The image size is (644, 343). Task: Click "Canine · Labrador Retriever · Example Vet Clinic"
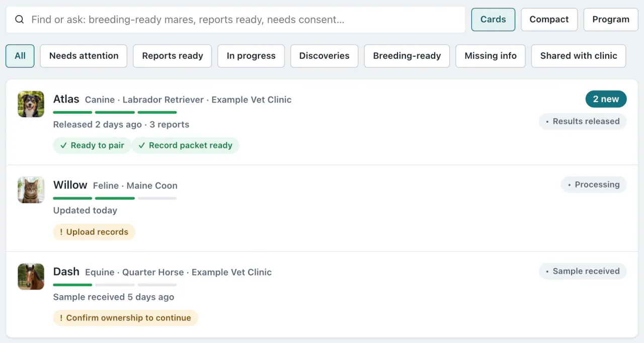coord(188,100)
